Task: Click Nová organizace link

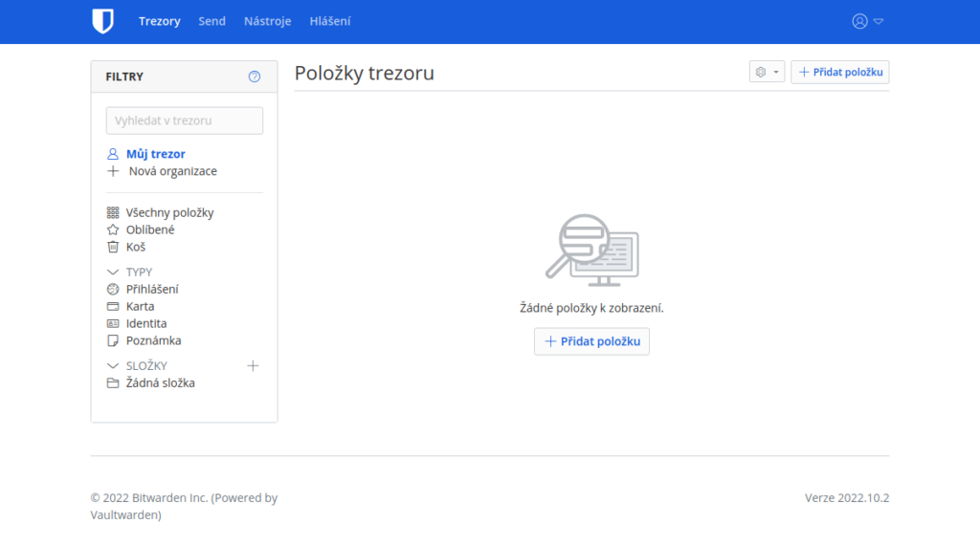Action: [x=172, y=171]
